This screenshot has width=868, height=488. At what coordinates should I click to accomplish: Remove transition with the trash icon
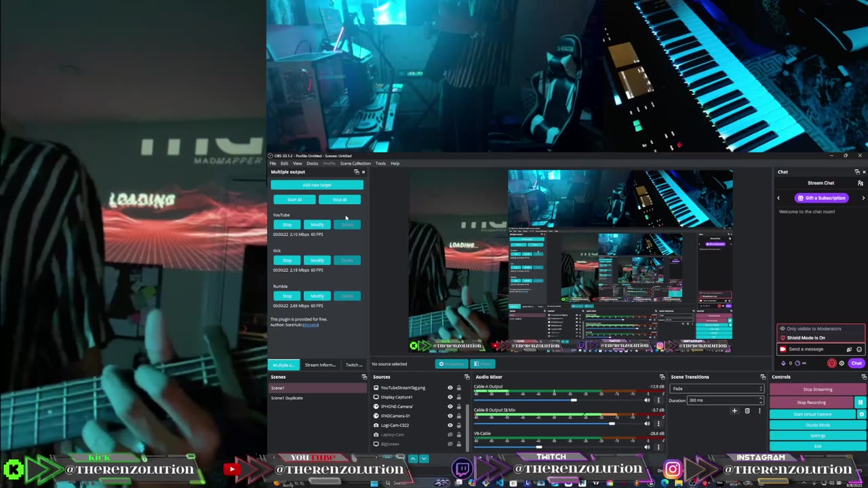coord(747,411)
